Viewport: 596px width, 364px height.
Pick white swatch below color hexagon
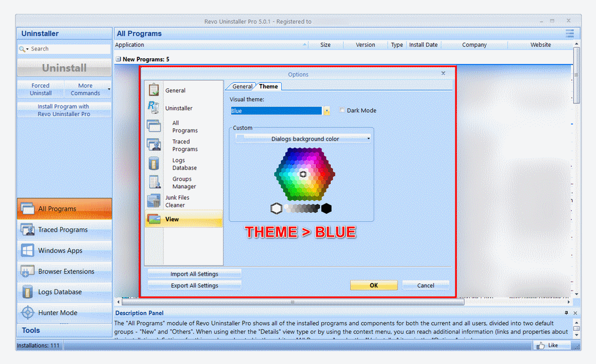(276, 208)
